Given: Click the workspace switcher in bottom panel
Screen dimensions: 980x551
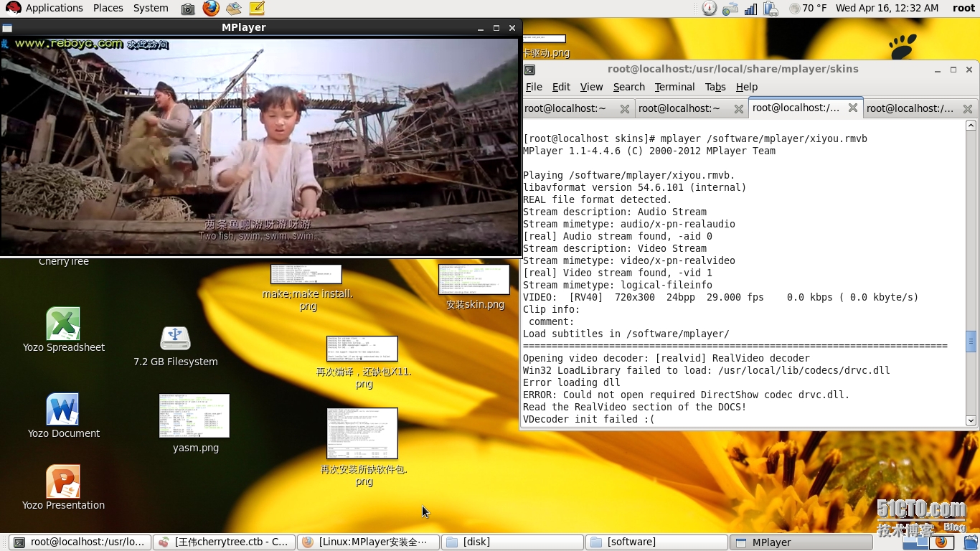Looking at the screenshot, I should (x=927, y=542).
